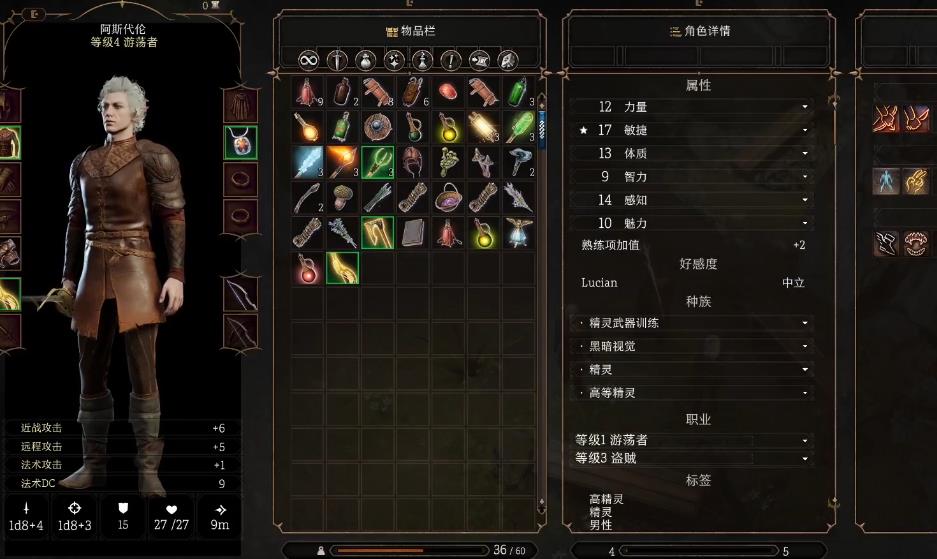Viewport: 937px width, 559px height.
Task: Select the gray book item
Action: tap(412, 233)
